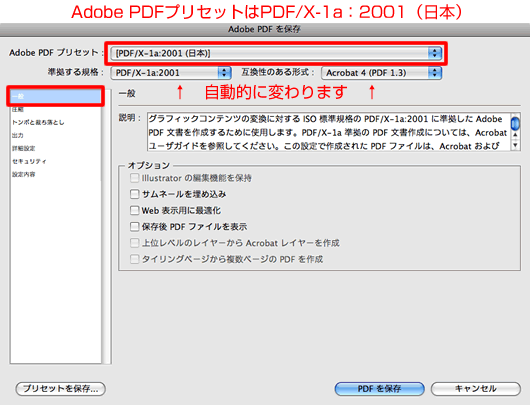Select 設定内容 in the category list
The height and width of the screenshot is (405, 530).
55,174
